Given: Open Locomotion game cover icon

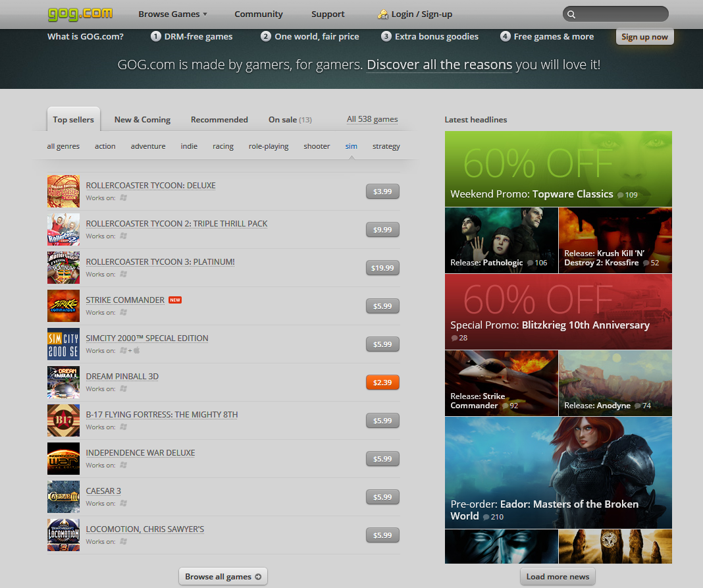Looking at the screenshot, I should (x=63, y=535).
